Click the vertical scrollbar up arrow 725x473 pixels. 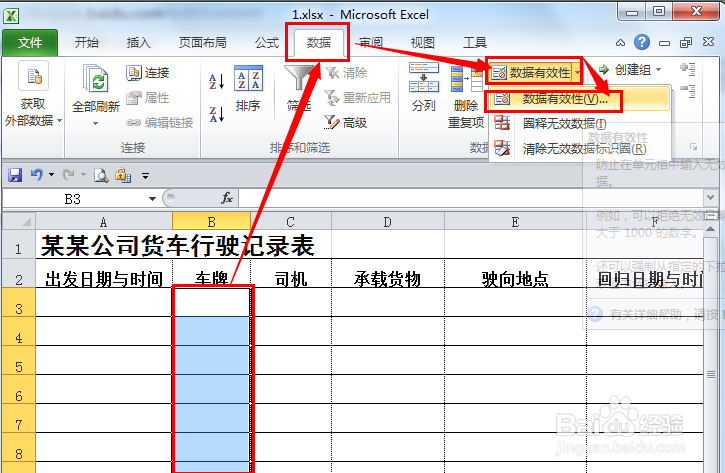[x=711, y=229]
